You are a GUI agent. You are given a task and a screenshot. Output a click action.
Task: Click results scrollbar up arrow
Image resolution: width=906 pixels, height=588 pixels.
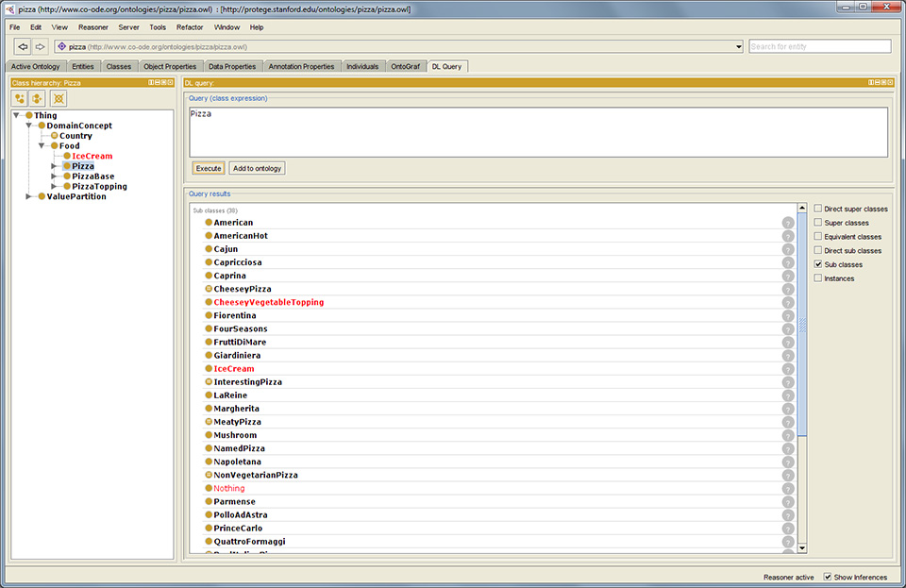click(x=802, y=208)
